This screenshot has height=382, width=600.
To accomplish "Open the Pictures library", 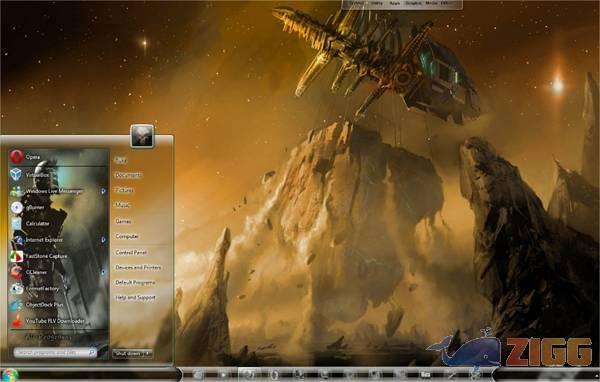I will [124, 190].
